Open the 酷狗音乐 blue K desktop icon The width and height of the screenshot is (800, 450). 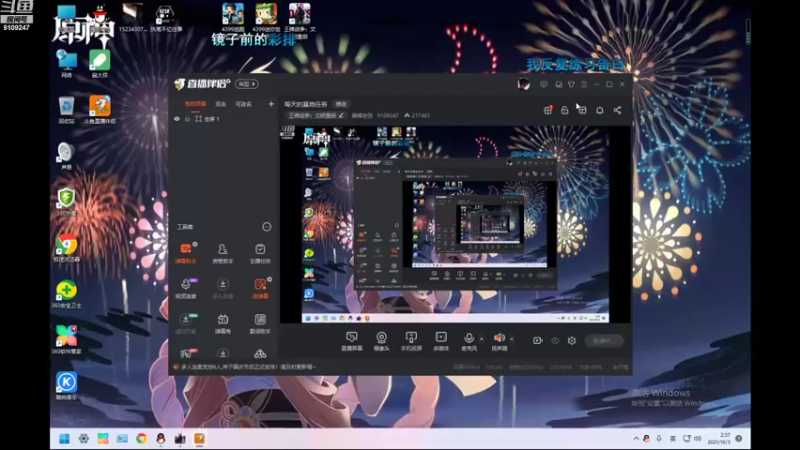tap(66, 386)
